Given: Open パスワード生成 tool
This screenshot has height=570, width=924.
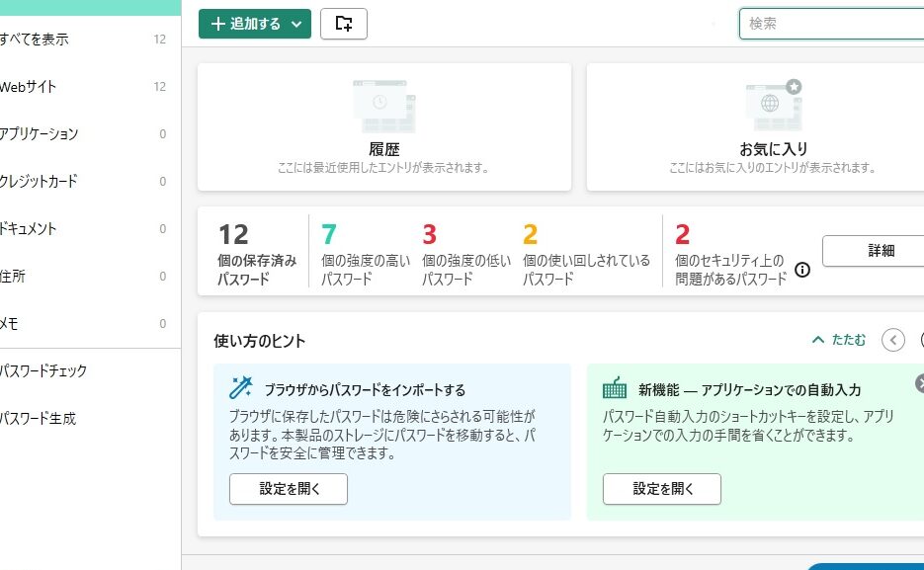Looking at the screenshot, I should tap(39, 419).
